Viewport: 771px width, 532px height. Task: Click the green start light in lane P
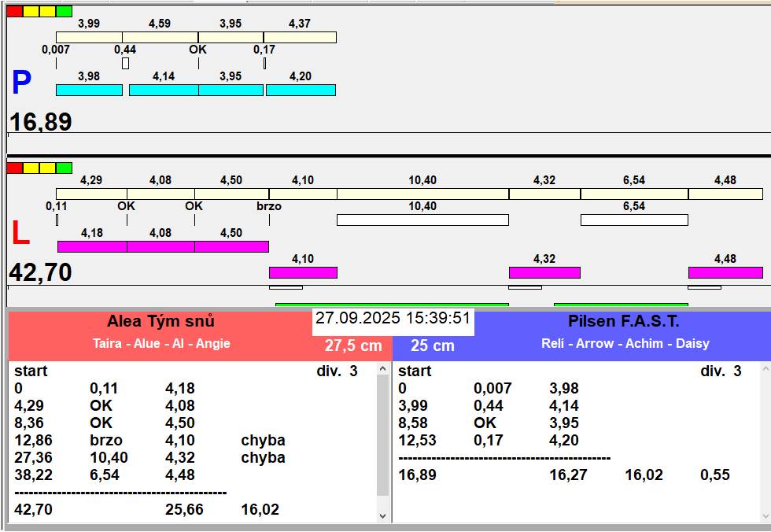pyautogui.click(x=64, y=11)
